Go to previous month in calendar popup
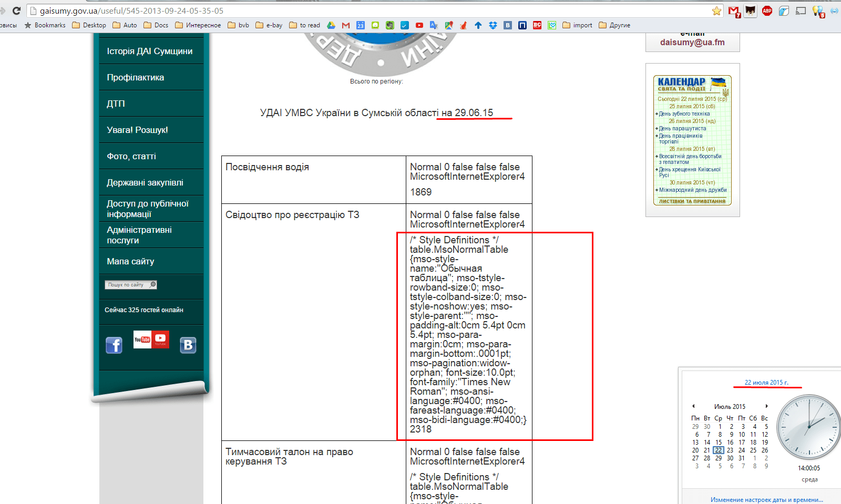 [693, 406]
